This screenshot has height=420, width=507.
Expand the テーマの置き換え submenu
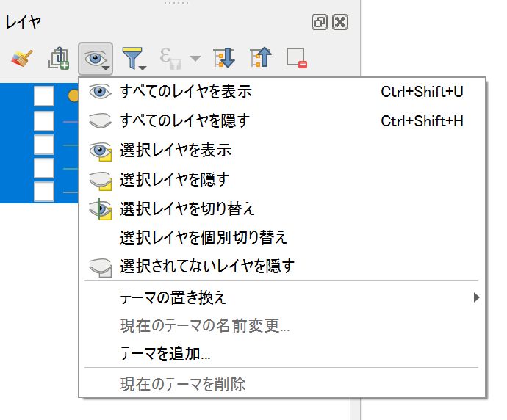[282, 297]
